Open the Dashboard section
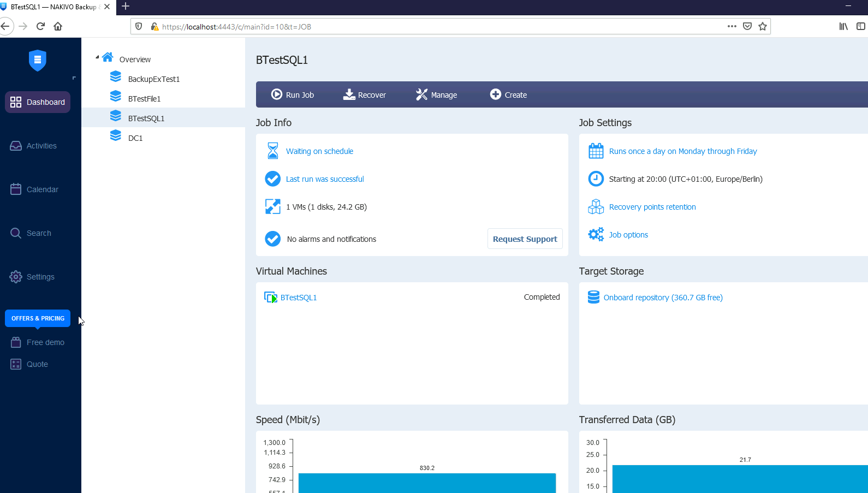 tap(38, 102)
